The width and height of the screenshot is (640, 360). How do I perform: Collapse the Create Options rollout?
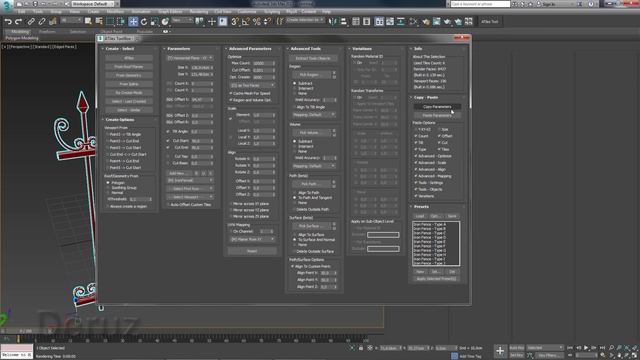(x=120, y=120)
